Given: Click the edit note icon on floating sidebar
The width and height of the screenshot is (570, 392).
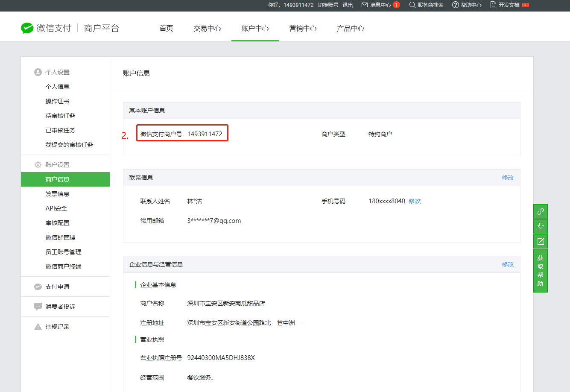Looking at the screenshot, I should (541, 241).
